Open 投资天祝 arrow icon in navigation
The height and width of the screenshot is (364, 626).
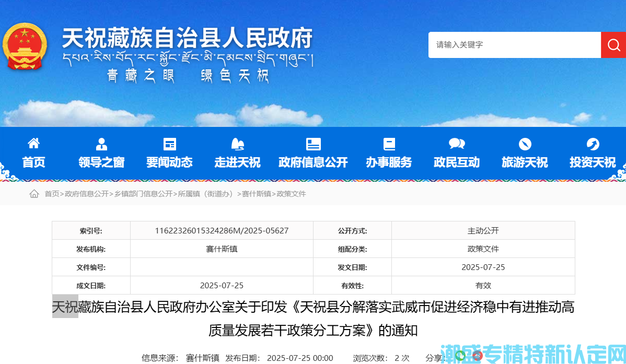(593, 144)
